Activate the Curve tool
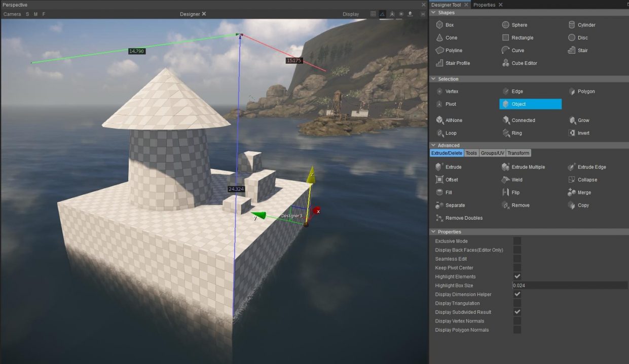The height and width of the screenshot is (364, 629). [x=513, y=50]
